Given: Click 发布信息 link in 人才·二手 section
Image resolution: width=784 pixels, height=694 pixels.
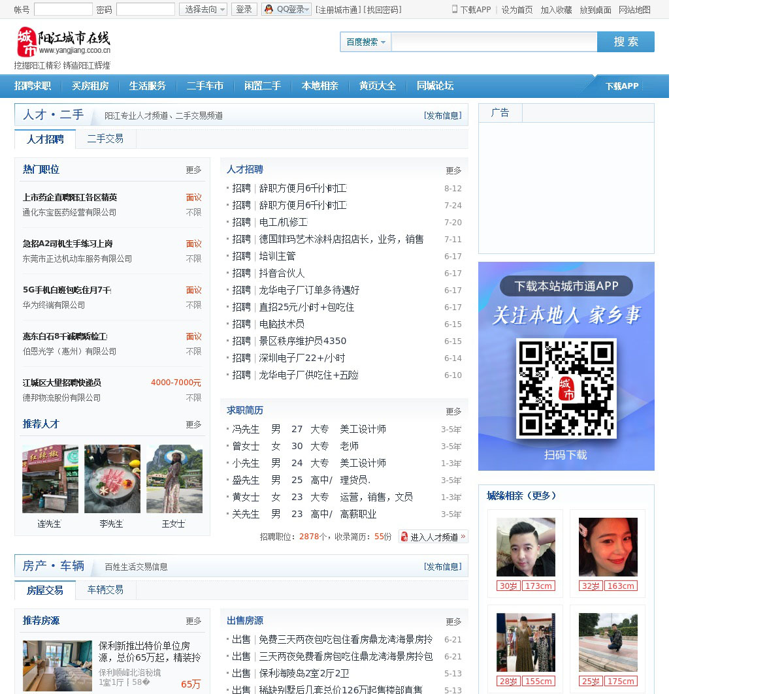Looking at the screenshot, I should 442,116.
